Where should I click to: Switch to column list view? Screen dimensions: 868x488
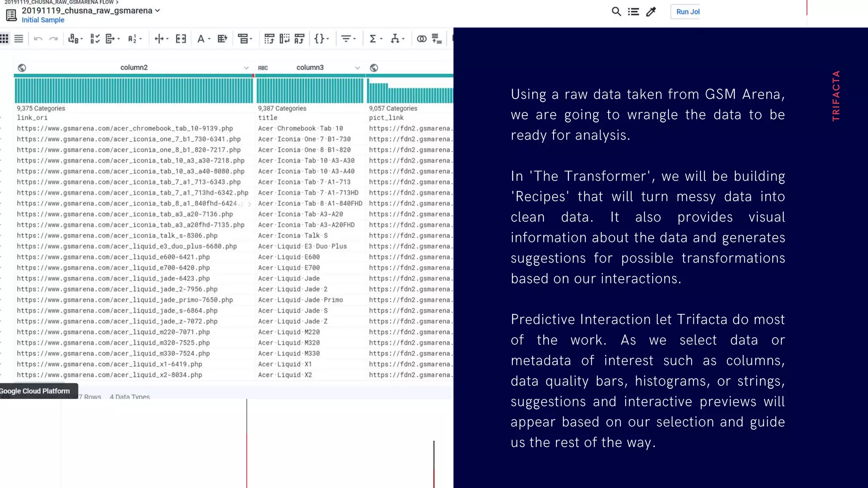pyautogui.click(x=19, y=39)
